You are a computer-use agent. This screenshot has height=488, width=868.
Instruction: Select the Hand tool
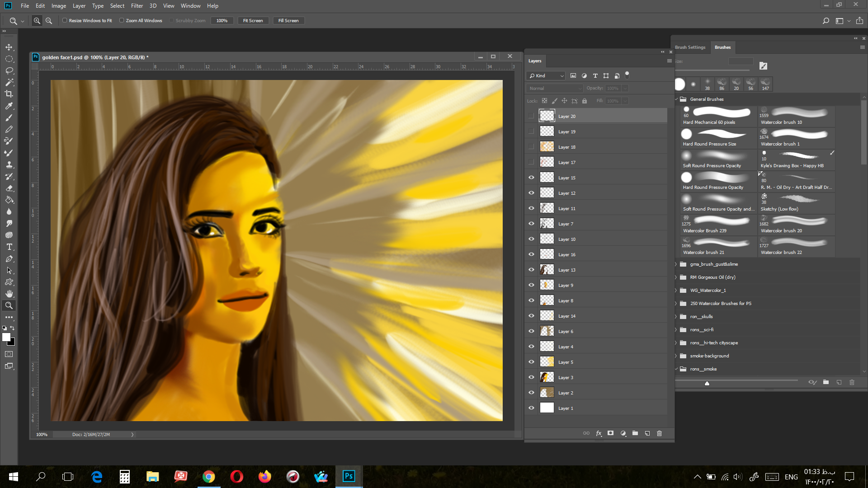[9, 294]
